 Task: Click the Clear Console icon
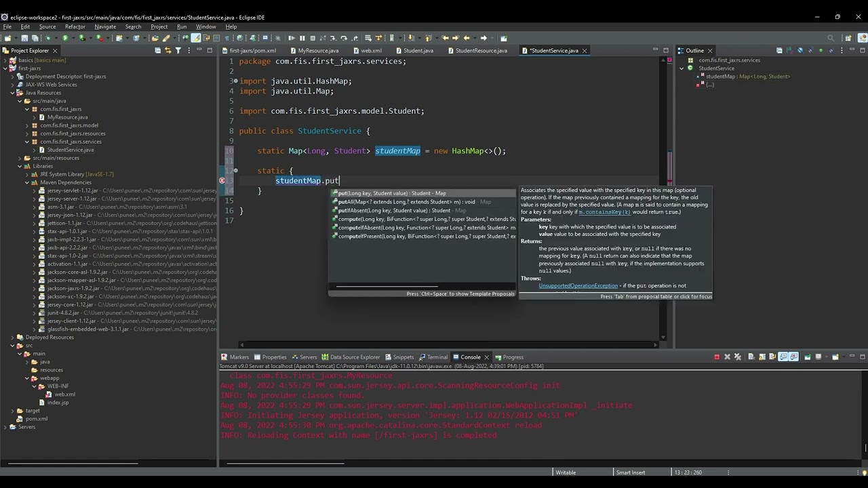[751, 357]
